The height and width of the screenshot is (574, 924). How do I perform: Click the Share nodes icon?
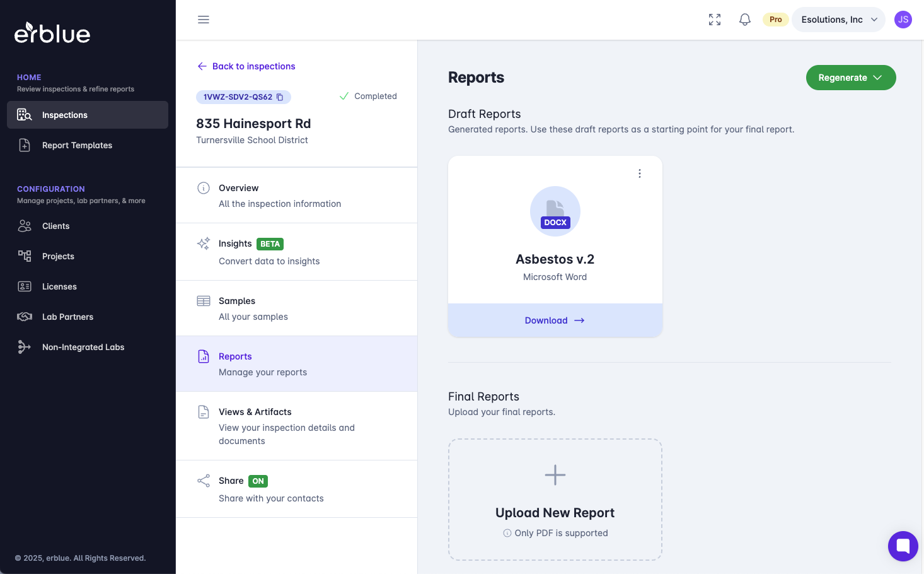pos(204,481)
